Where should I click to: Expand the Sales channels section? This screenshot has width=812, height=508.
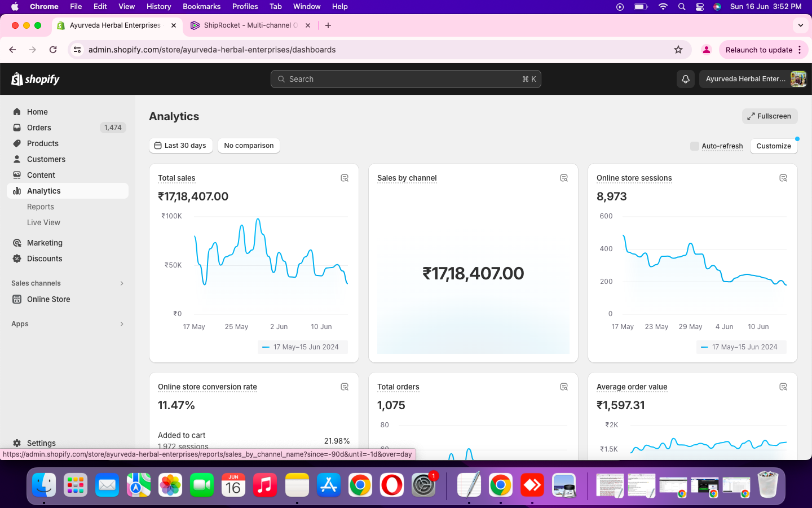click(122, 283)
